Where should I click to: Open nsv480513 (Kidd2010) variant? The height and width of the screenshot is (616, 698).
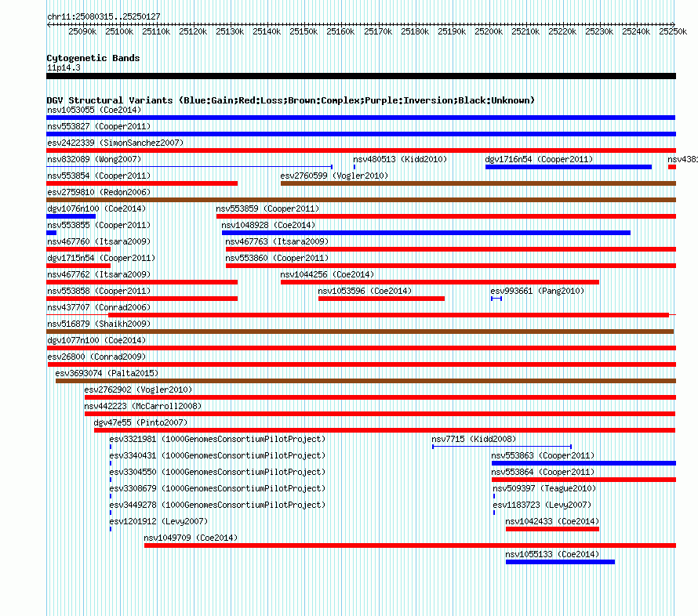click(x=400, y=159)
